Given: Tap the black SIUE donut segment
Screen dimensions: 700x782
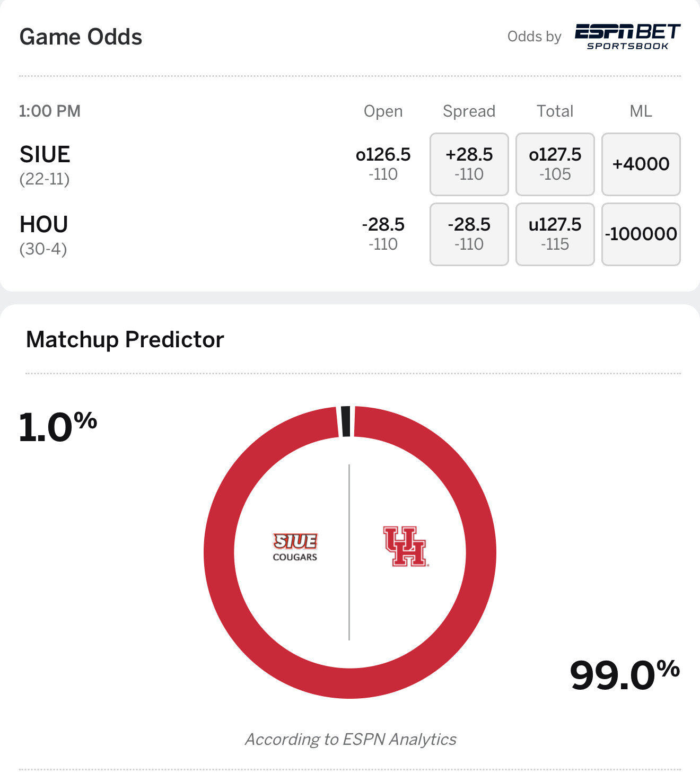Looking at the screenshot, I should coord(346,421).
